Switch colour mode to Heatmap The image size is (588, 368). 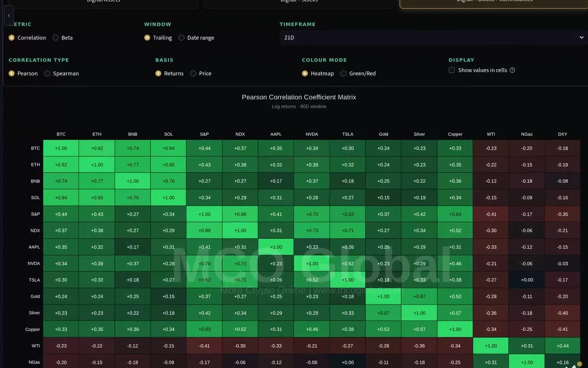point(318,74)
